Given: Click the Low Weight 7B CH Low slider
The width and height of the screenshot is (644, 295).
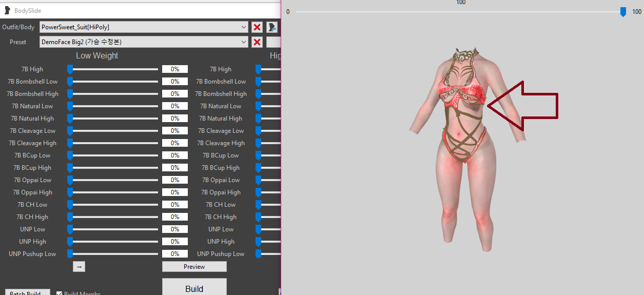Looking at the screenshot, I should 113,205.
